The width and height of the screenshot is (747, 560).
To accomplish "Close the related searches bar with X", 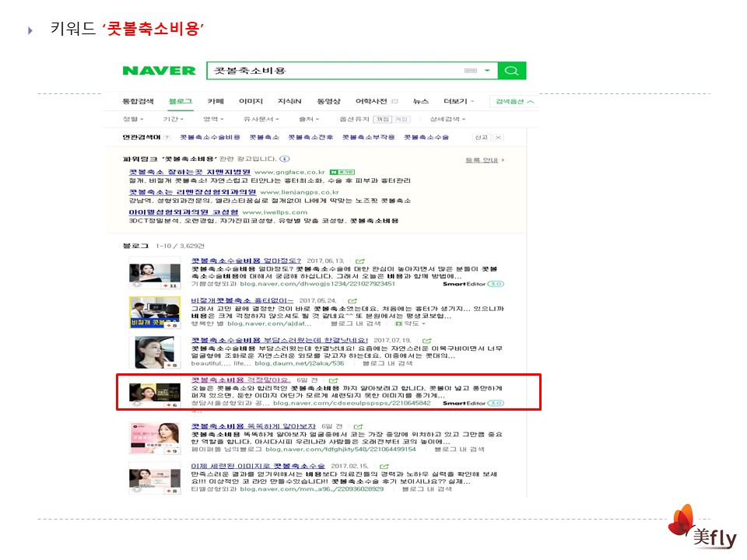I will pos(498,138).
